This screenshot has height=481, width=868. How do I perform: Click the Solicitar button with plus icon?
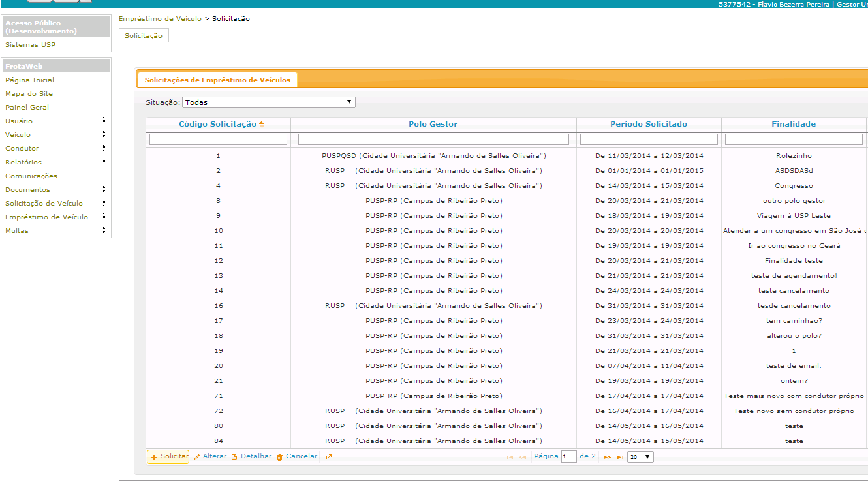click(x=168, y=457)
